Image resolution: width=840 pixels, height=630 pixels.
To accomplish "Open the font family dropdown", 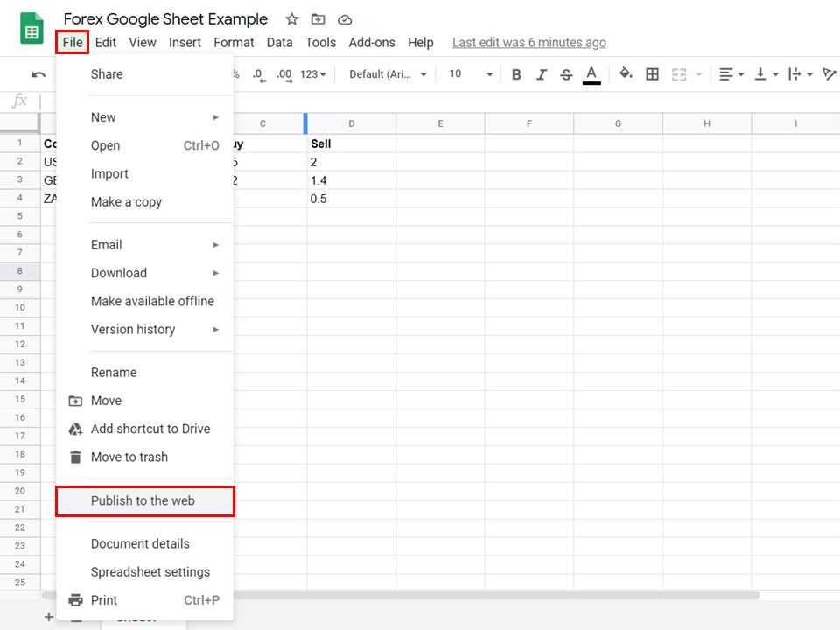I will click(385, 74).
